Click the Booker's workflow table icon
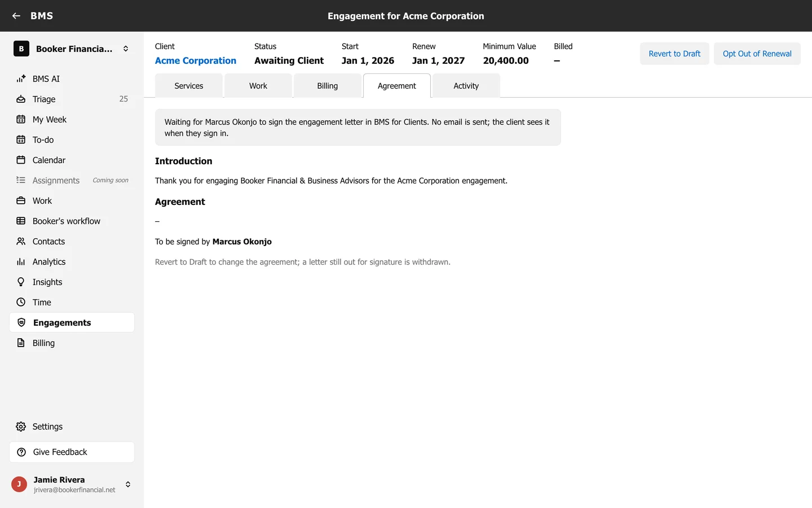The width and height of the screenshot is (812, 508). click(21, 221)
